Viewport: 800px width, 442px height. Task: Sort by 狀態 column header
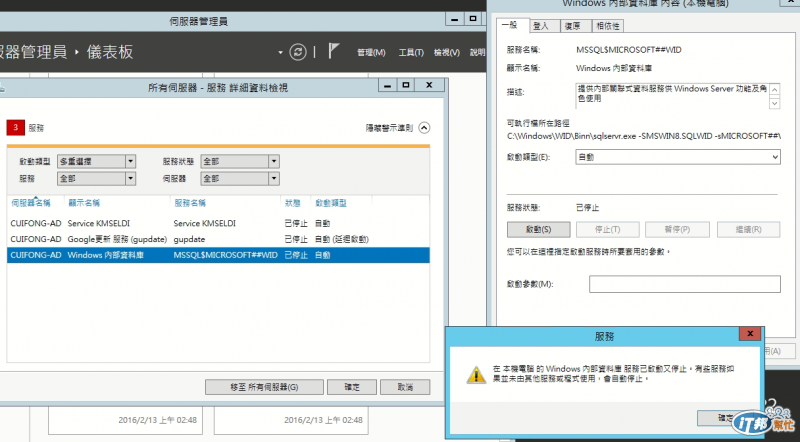click(292, 203)
